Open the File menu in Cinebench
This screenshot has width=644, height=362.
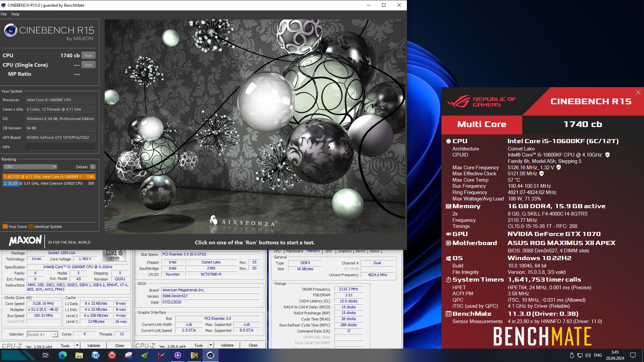[4, 14]
